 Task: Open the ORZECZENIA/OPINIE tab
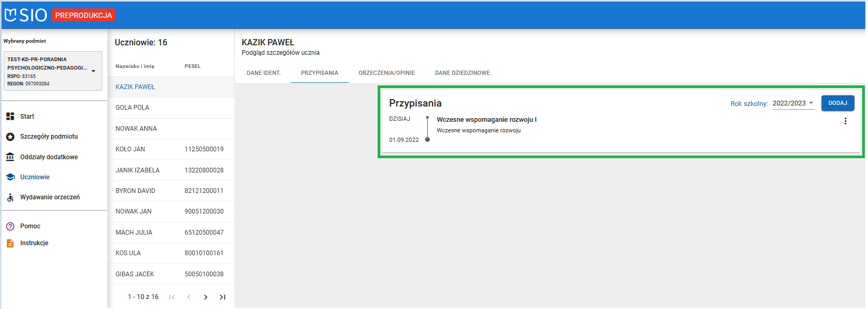coord(387,73)
